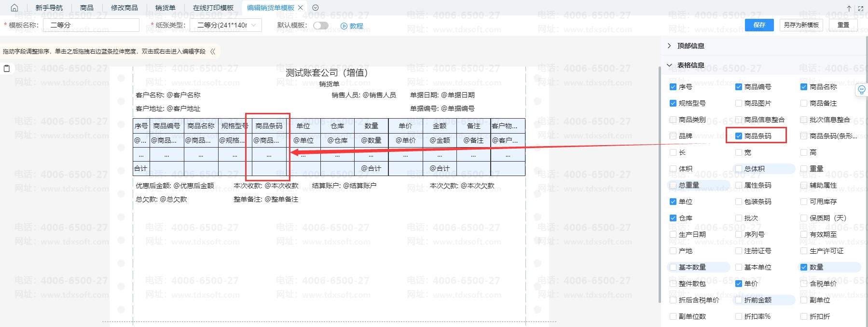Click the 教程 tutorial play icon
Viewport: 868px width, 327px height.
[344, 26]
